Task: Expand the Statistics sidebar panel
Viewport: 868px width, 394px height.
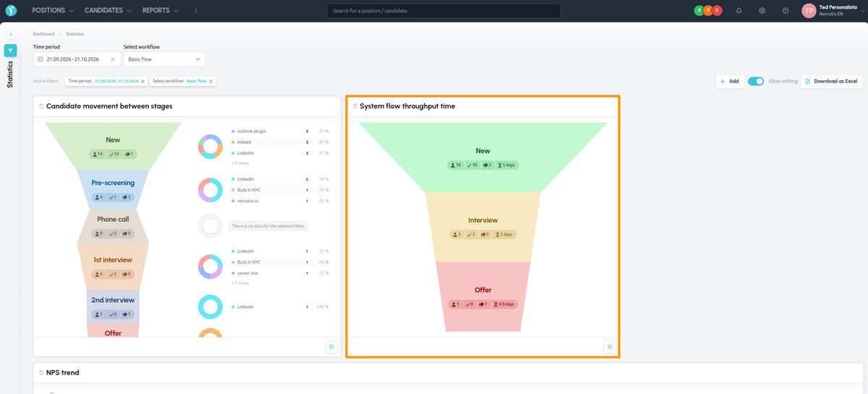Action: click(x=11, y=34)
